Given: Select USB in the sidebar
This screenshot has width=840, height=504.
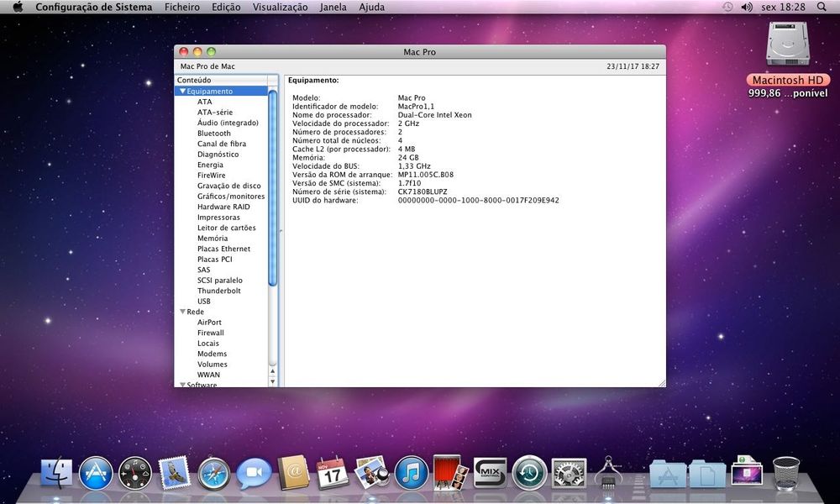Looking at the screenshot, I should click(x=203, y=301).
